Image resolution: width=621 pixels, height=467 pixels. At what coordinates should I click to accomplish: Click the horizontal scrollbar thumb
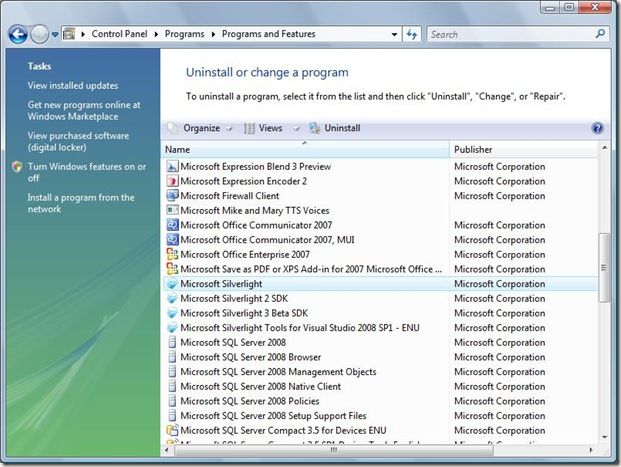pos(334,450)
